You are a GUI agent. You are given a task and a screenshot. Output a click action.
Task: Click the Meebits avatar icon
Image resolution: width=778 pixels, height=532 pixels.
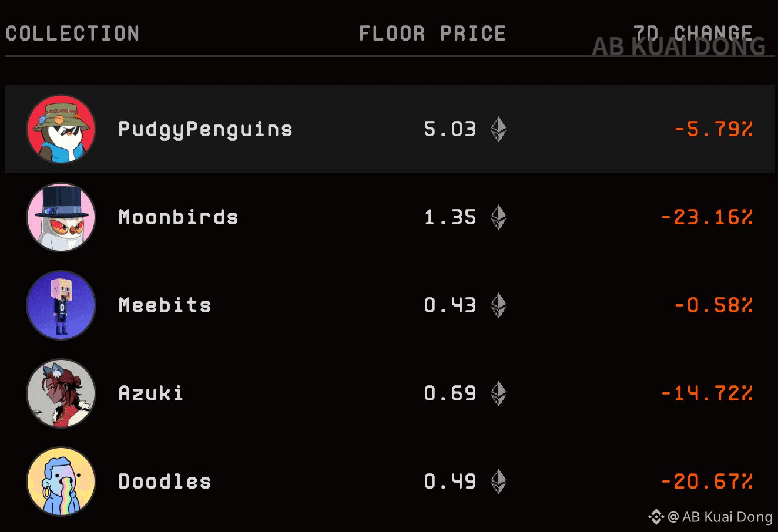point(61,305)
